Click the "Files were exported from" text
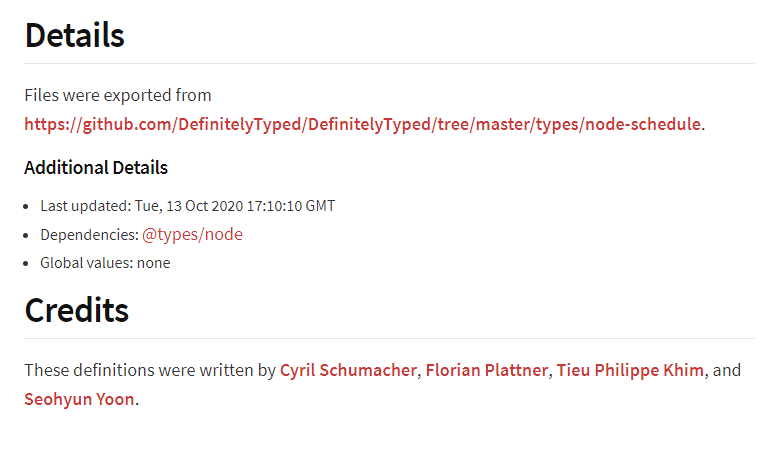Viewport: 764px width, 449px height. (118, 95)
